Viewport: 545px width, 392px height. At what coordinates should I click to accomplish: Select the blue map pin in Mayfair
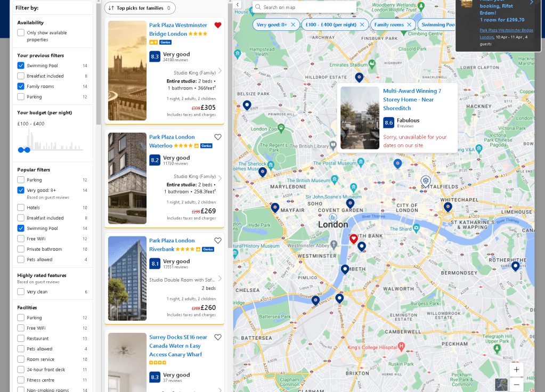click(x=275, y=208)
